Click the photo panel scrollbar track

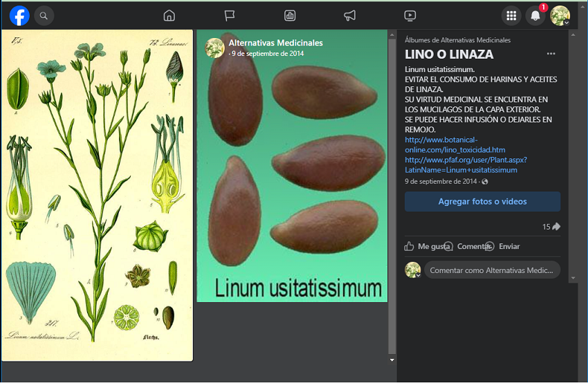click(392, 197)
